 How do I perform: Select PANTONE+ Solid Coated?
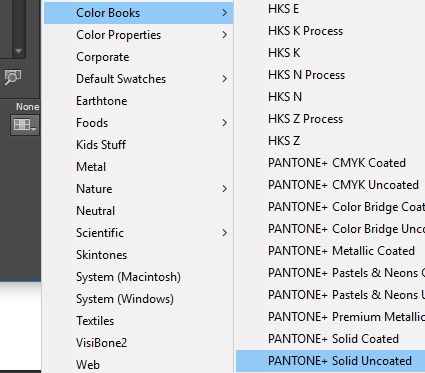[330, 339]
